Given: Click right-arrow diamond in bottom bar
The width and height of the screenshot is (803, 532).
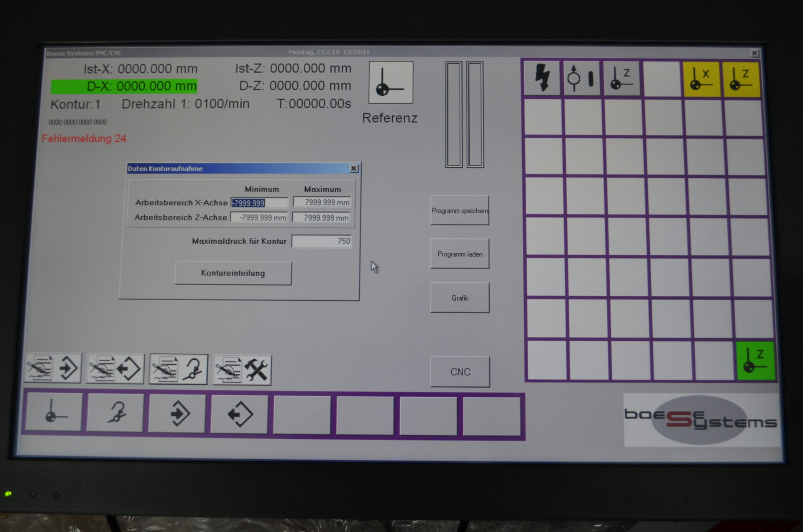Looking at the screenshot, I should click(x=178, y=414).
